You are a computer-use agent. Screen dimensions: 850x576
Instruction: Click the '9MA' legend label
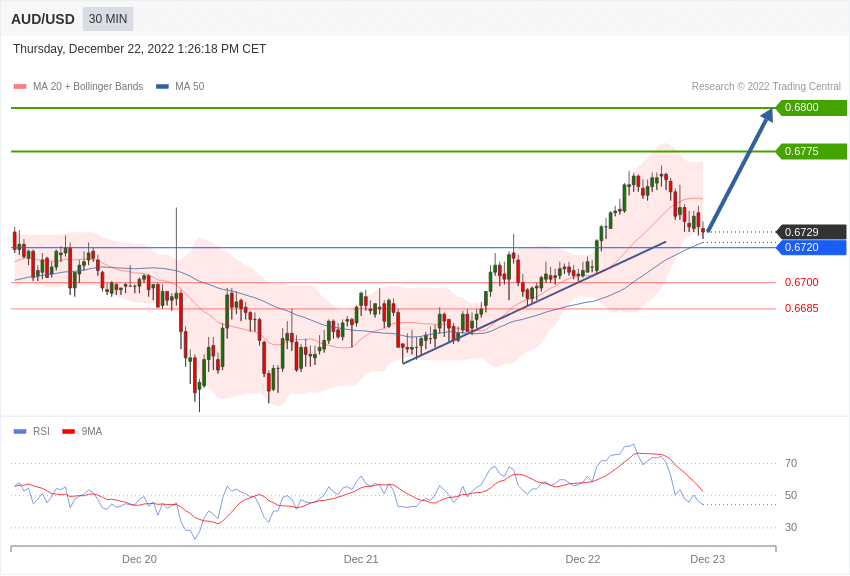click(92, 431)
